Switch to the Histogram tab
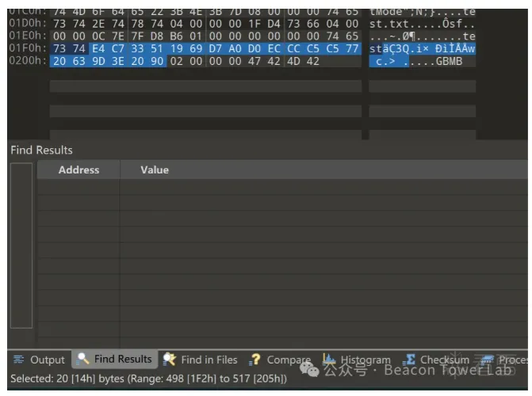This screenshot has width=532, height=396. click(x=356, y=360)
